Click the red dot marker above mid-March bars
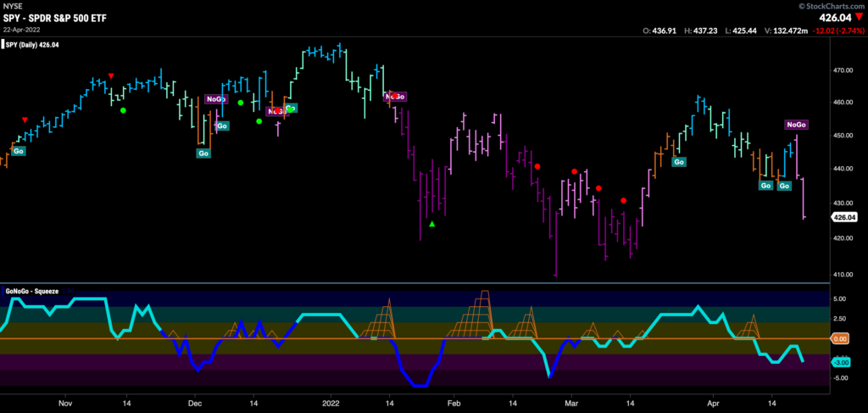 pyautogui.click(x=624, y=200)
